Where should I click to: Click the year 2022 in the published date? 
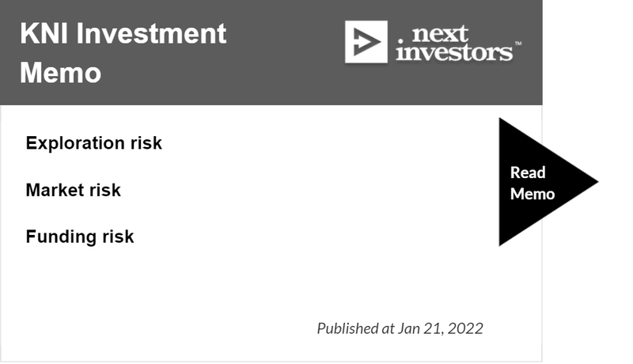click(465, 328)
